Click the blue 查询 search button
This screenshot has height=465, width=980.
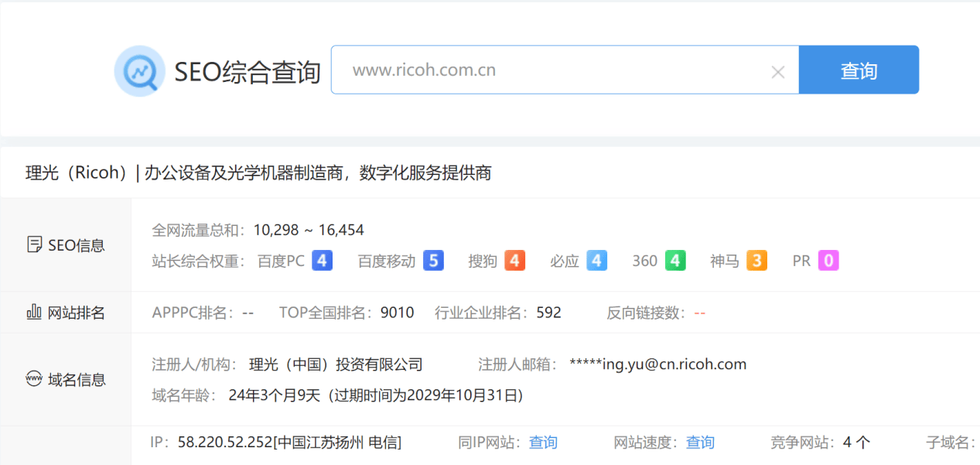pyautogui.click(x=859, y=70)
